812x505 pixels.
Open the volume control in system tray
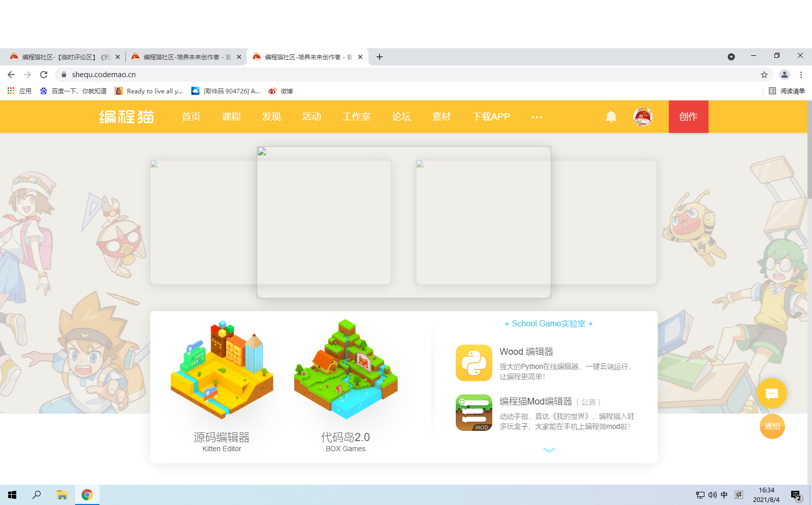tap(713, 495)
